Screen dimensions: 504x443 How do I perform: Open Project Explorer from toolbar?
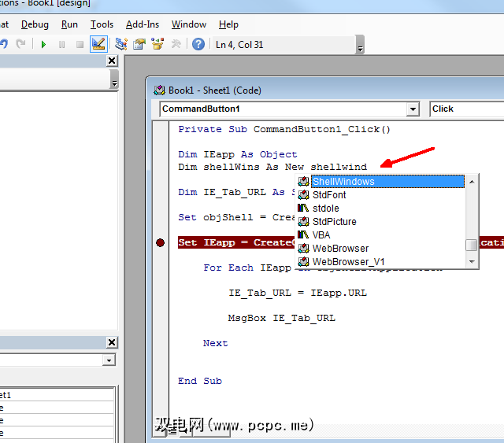[121, 44]
